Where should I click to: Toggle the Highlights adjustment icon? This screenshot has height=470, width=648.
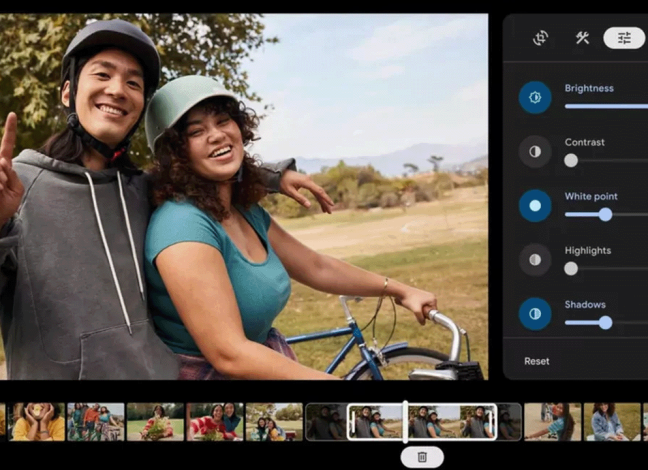[x=535, y=260]
